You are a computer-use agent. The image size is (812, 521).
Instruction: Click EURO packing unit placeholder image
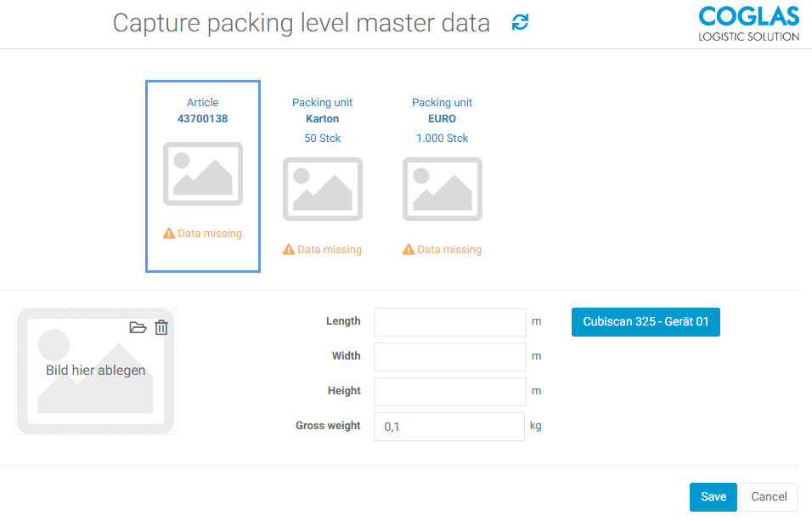[442, 189]
